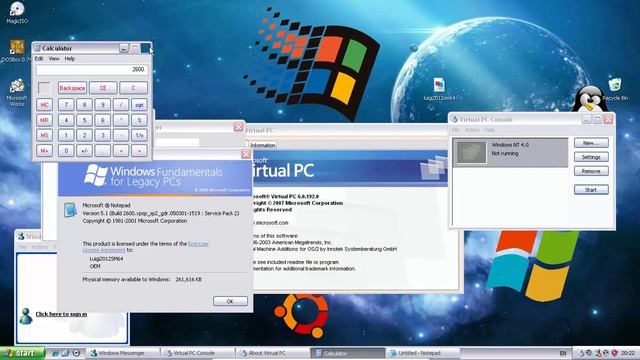Click the calculator MS button

[x=44, y=136]
